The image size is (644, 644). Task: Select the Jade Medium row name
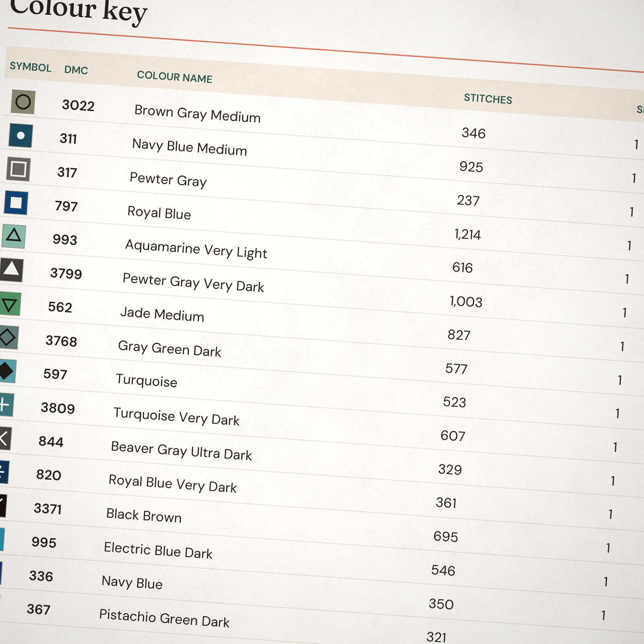click(162, 314)
